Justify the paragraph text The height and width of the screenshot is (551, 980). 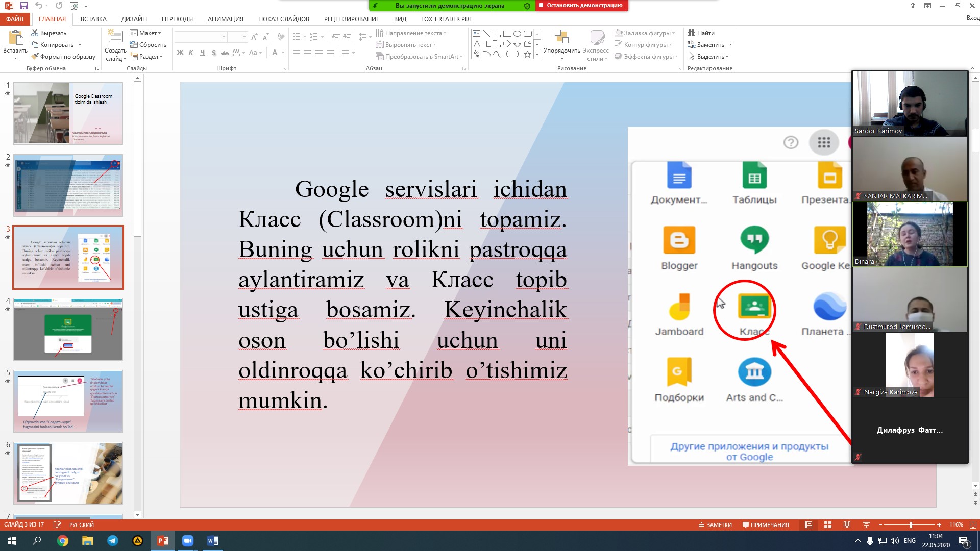pyautogui.click(x=330, y=53)
